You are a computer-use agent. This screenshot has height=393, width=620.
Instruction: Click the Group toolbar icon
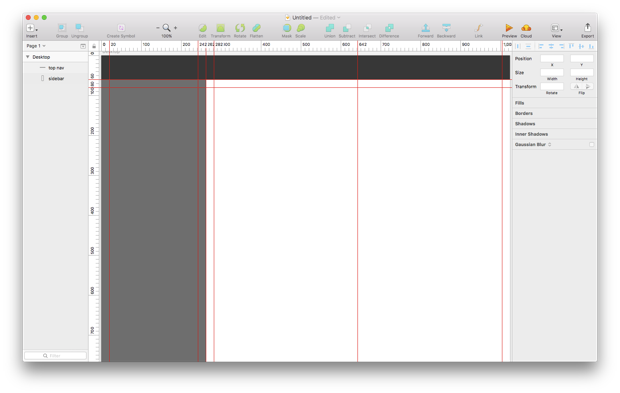(x=62, y=28)
